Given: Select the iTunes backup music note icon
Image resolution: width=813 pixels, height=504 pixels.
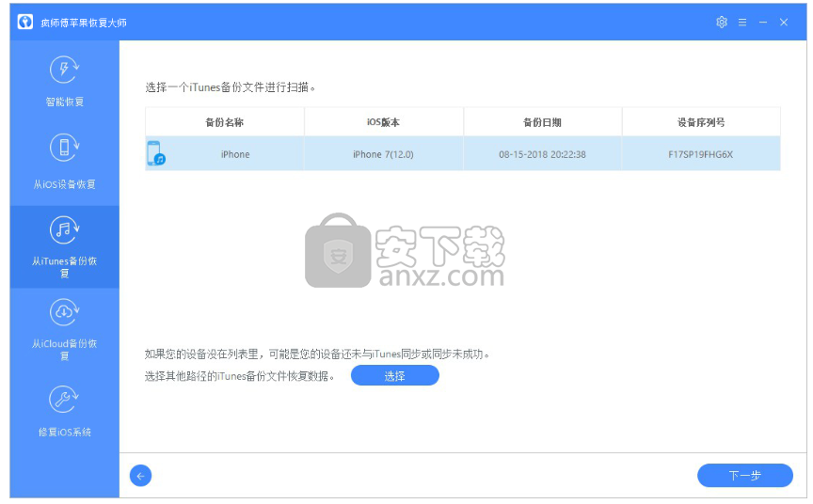Looking at the screenshot, I should point(64,230).
